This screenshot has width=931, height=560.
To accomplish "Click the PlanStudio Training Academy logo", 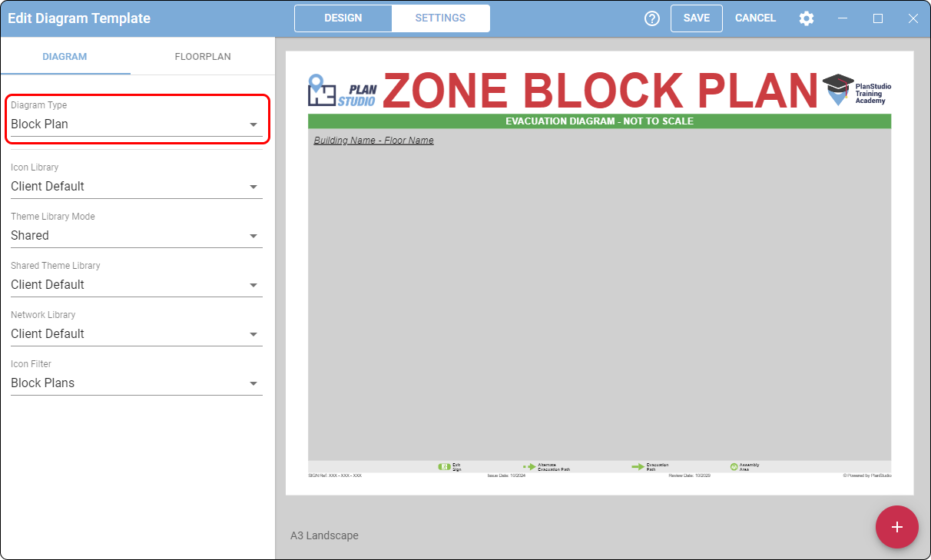I will [856, 90].
